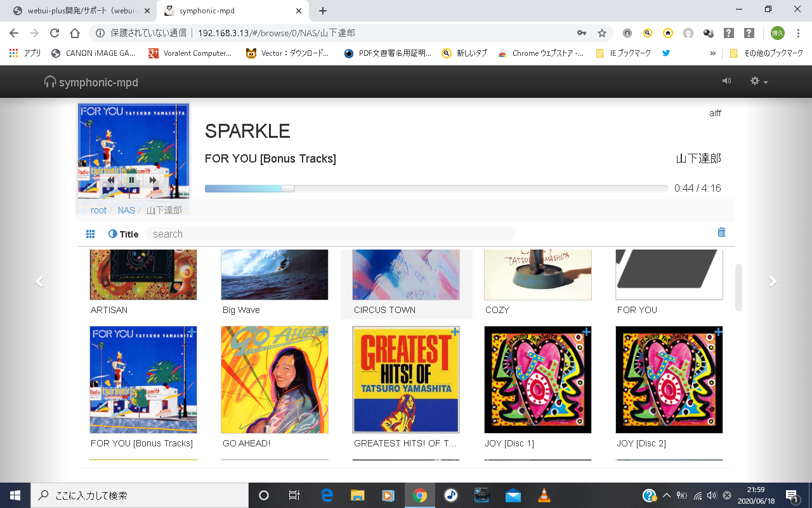Navigate to root in the breadcrumb
The height and width of the screenshot is (508, 812).
tap(99, 210)
